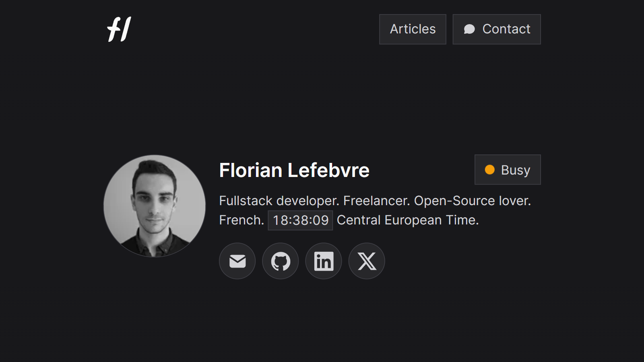The width and height of the screenshot is (644, 362).
Task: Click the empty header space between logo and Articles
Action: pos(254,29)
